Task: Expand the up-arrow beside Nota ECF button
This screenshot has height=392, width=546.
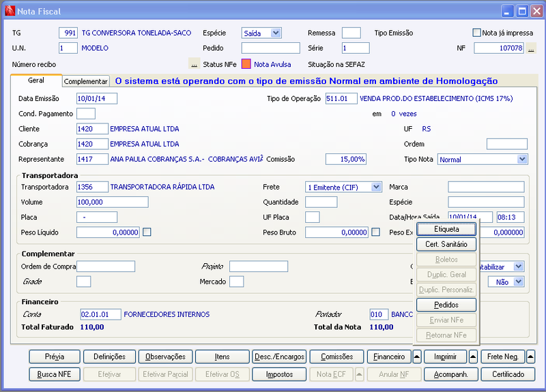Action: 360,374
